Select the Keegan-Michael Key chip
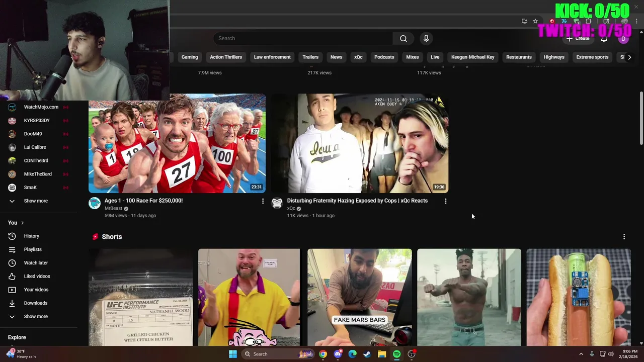 coord(473,57)
